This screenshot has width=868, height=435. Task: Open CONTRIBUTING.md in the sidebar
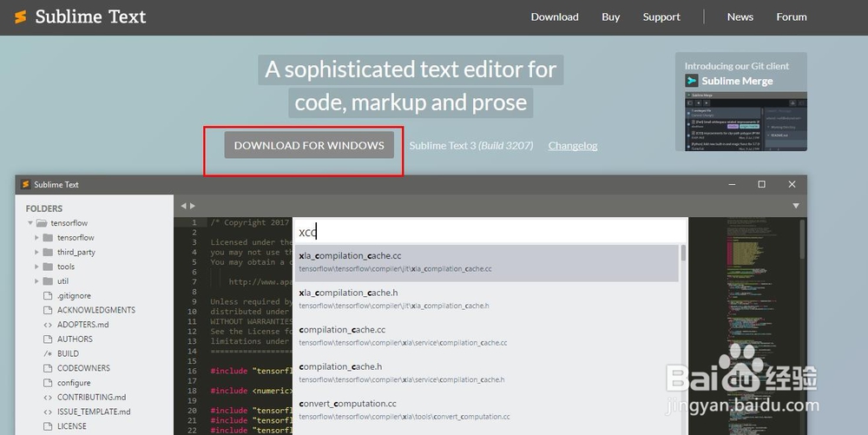click(x=91, y=397)
